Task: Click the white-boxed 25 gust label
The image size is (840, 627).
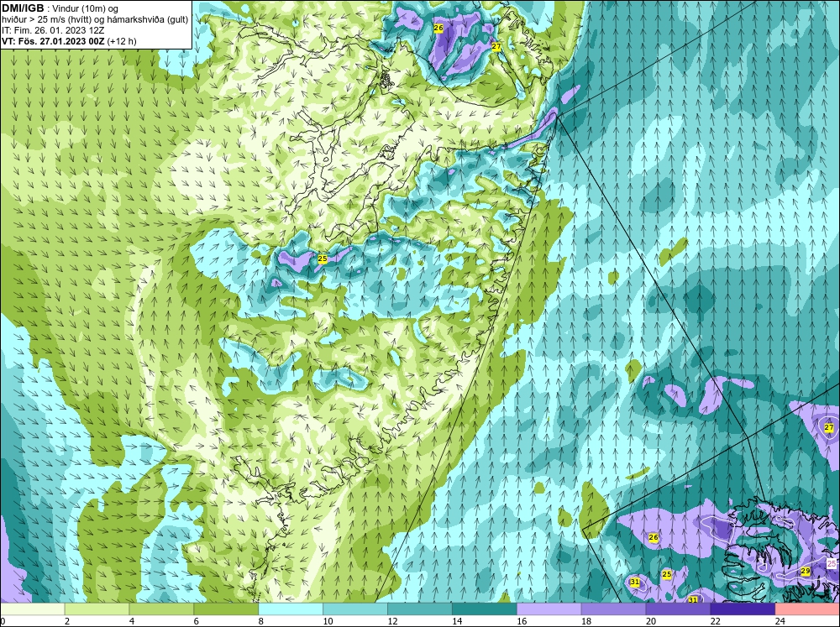Action: point(831,563)
